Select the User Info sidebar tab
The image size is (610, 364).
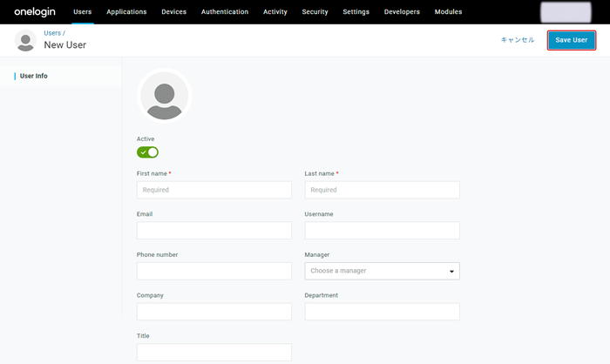point(34,76)
